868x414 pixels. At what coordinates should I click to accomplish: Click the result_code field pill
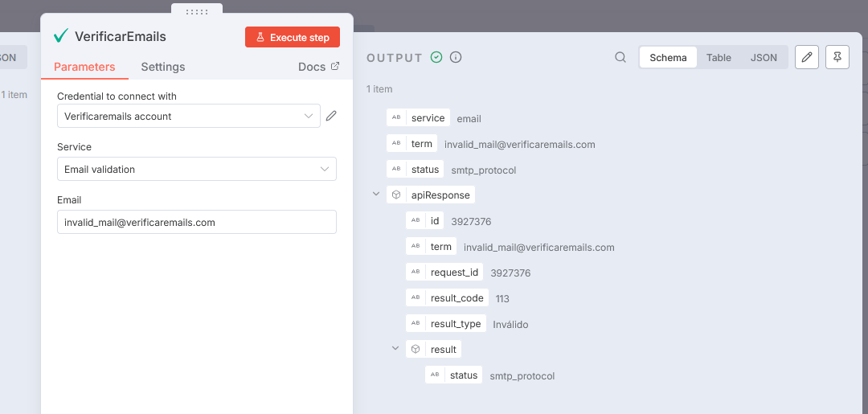tap(448, 297)
